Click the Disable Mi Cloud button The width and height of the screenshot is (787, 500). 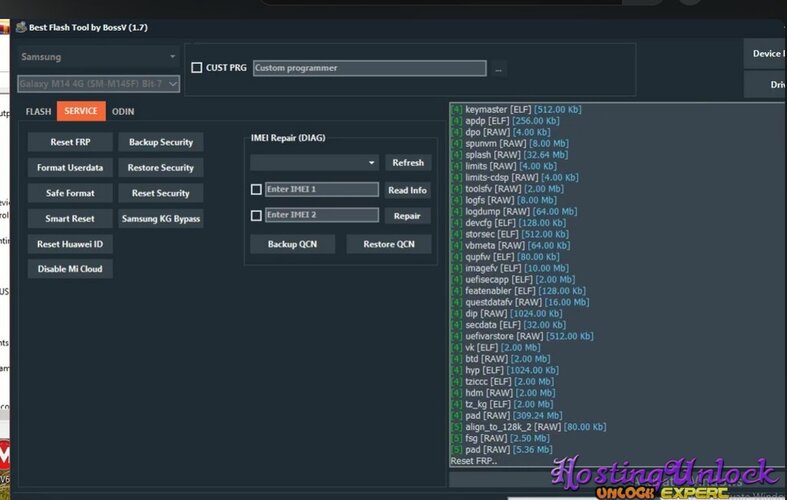coord(70,269)
